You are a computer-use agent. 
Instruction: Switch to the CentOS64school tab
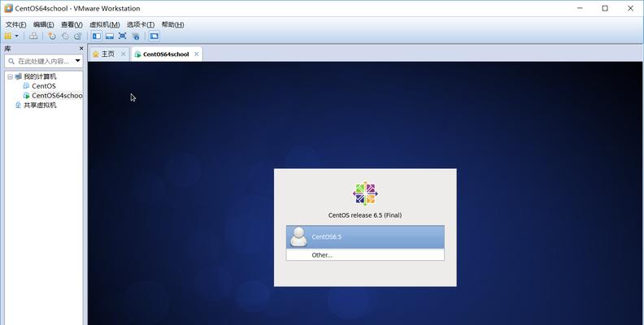pyautogui.click(x=167, y=54)
